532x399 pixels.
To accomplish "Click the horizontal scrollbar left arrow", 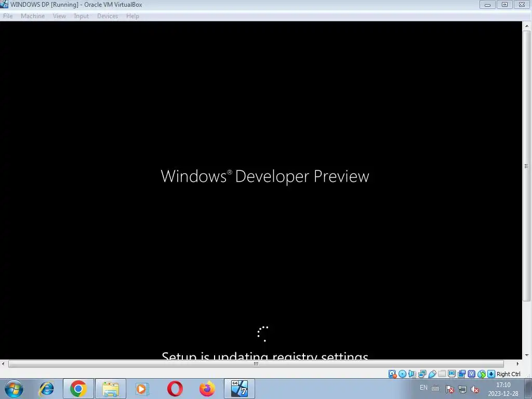I will tap(4, 364).
